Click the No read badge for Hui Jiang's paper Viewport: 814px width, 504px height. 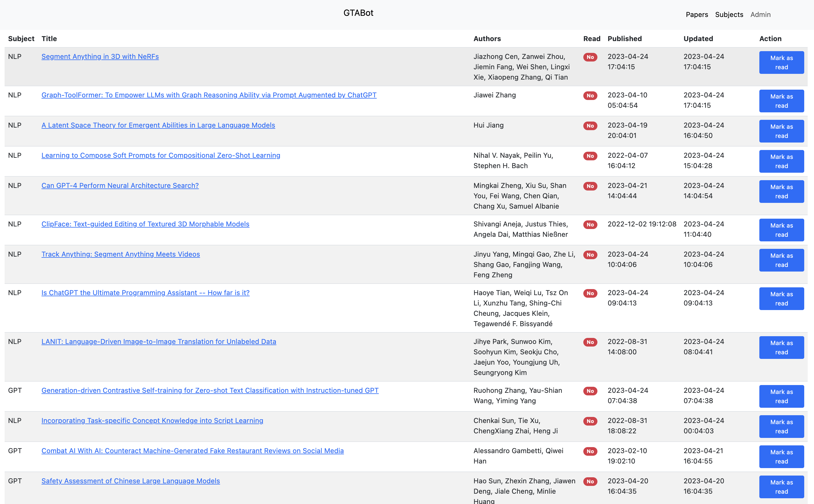[590, 126]
